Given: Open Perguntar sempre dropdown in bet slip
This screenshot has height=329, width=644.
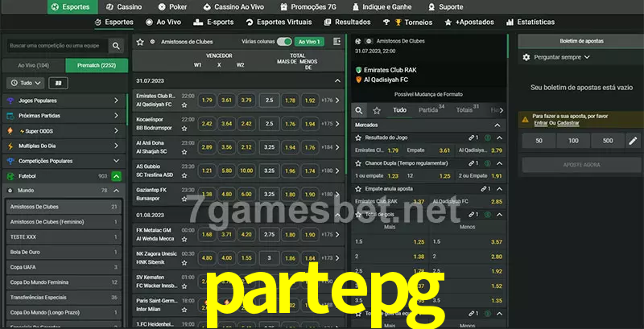Looking at the screenshot, I should (x=561, y=57).
